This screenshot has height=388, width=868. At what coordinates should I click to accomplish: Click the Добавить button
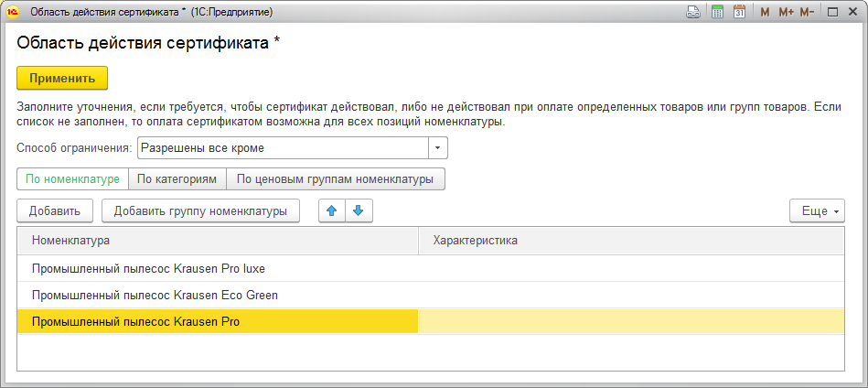(55, 210)
